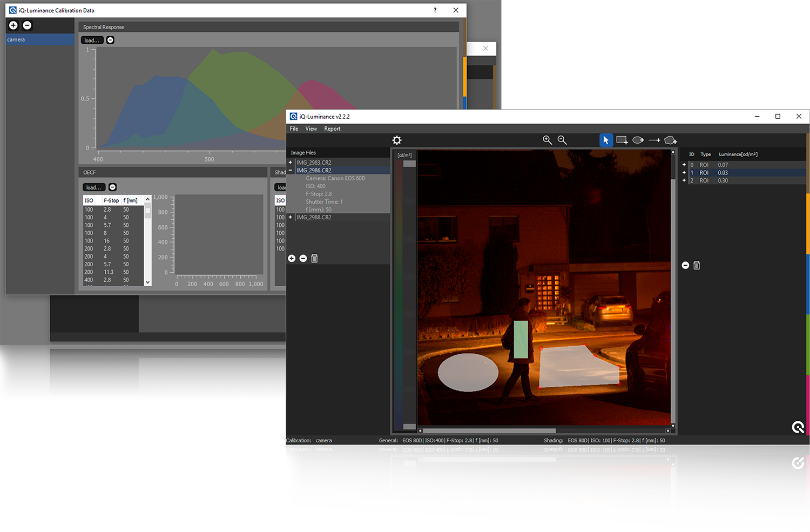The height and width of the screenshot is (532, 810).
Task: Expand ROI 1 details
Action: (684, 173)
